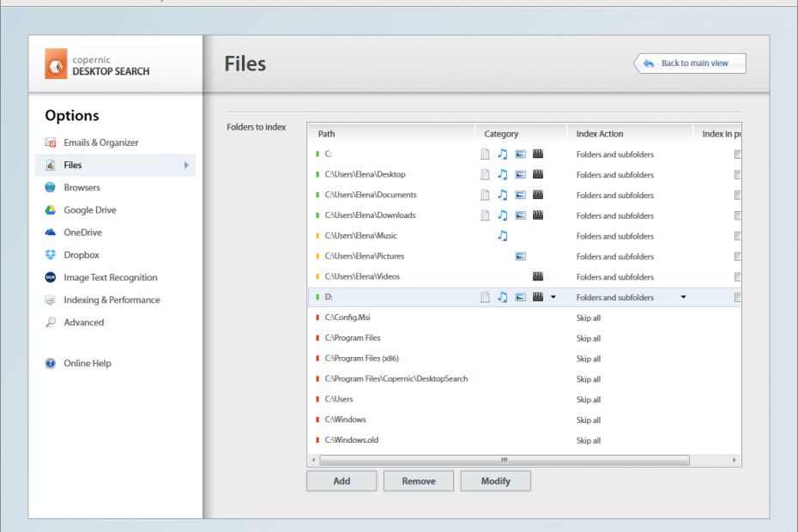Image resolution: width=798 pixels, height=532 pixels.
Task: Click the documents category icon in C: row
Action: pos(485,154)
